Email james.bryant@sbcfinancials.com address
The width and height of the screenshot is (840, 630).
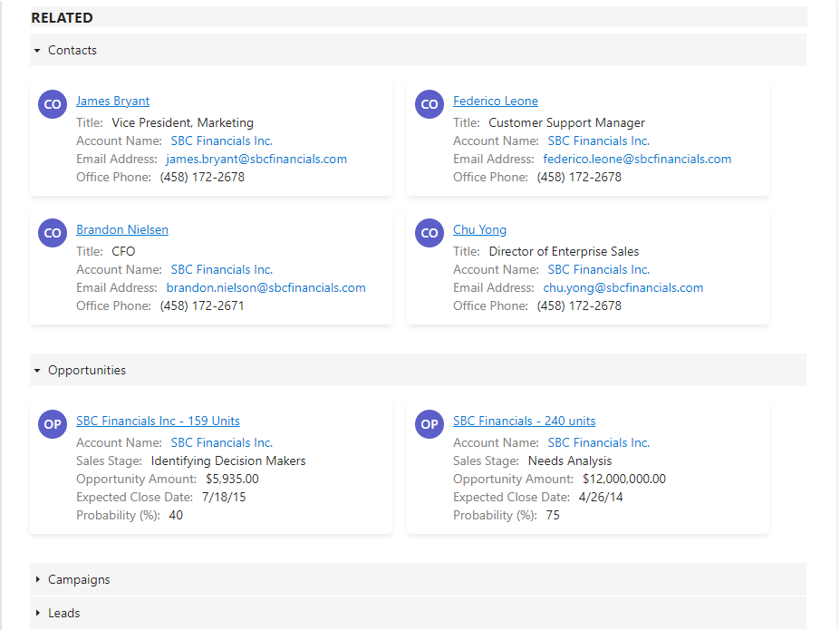256,160
